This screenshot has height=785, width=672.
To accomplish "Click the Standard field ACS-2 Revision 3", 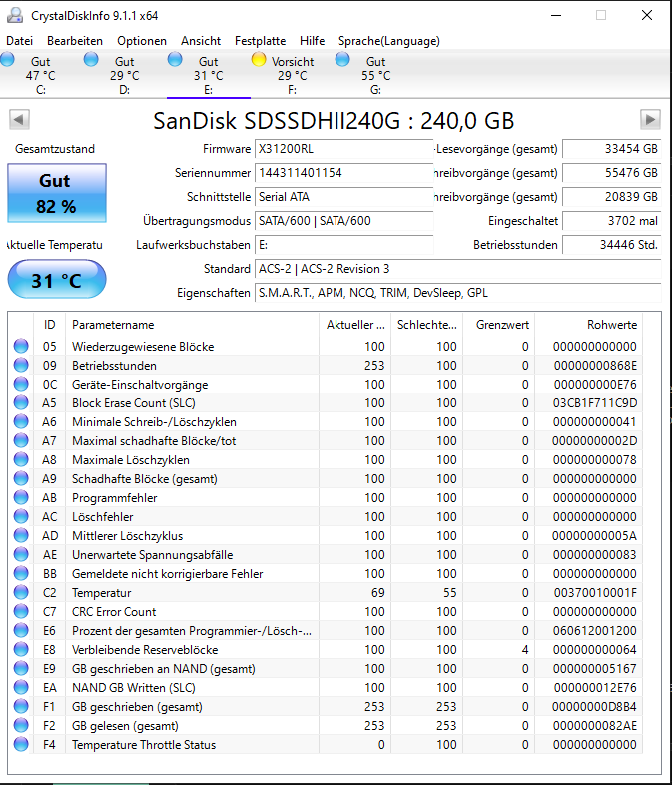I will coord(458,269).
